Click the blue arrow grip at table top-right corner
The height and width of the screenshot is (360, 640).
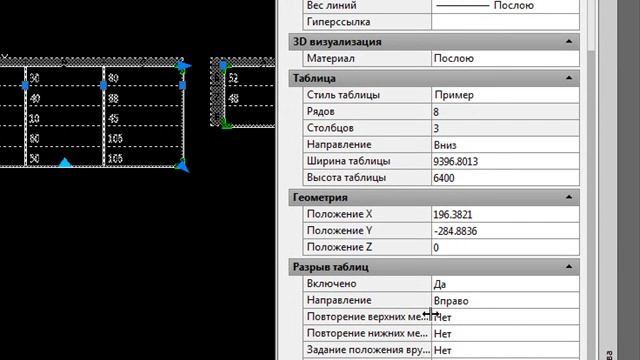point(184,66)
